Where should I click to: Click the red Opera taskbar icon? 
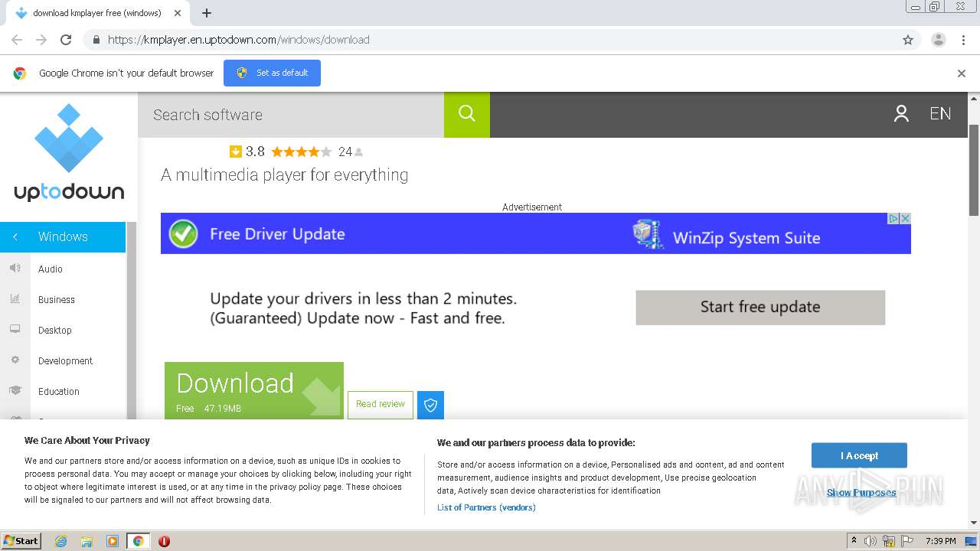164,541
